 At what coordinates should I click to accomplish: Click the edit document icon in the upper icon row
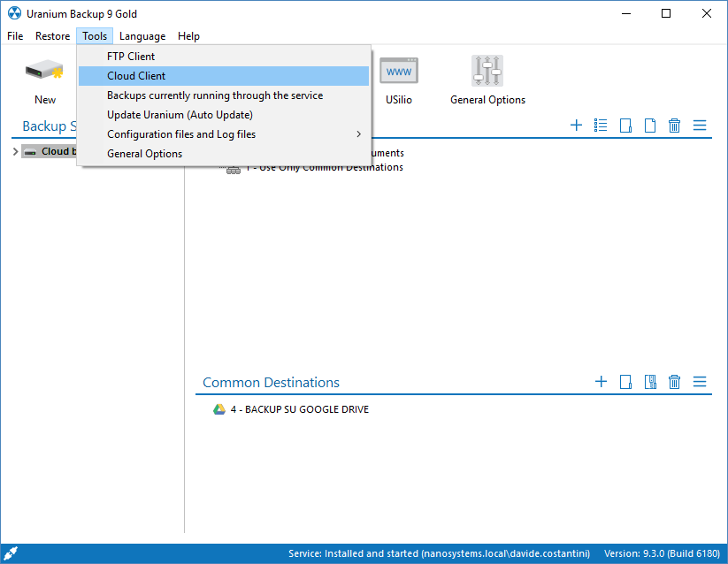[x=625, y=126]
